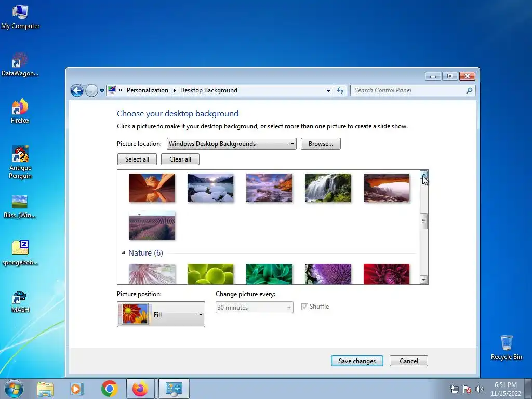Select the MASH desktop shortcut
Screen dimensions: 532x399
tap(20, 301)
